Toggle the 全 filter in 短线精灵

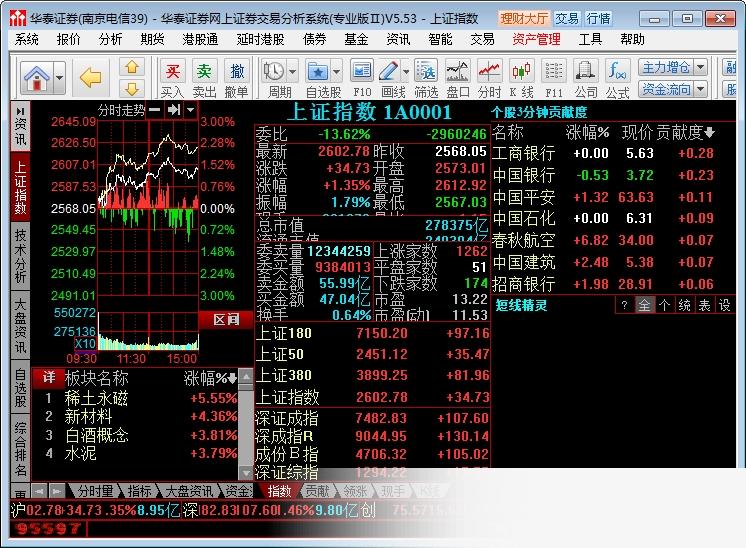[644, 305]
